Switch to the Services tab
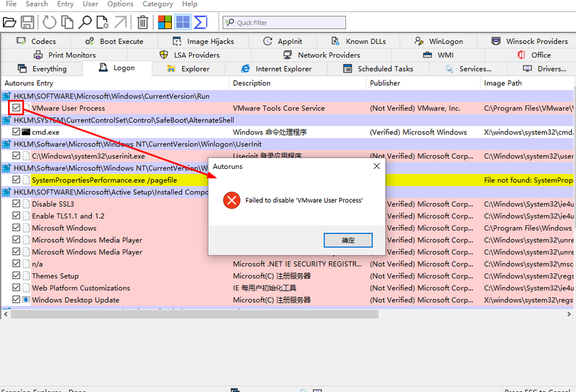 point(468,69)
